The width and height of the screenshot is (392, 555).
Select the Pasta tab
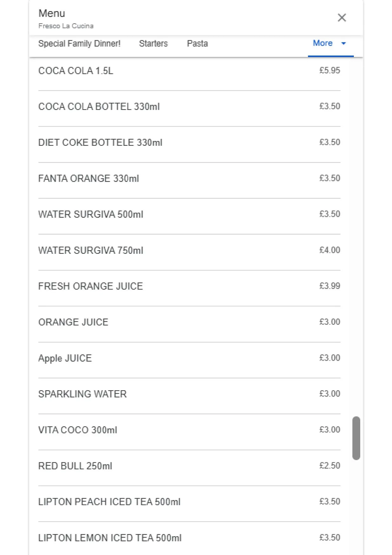pos(197,43)
